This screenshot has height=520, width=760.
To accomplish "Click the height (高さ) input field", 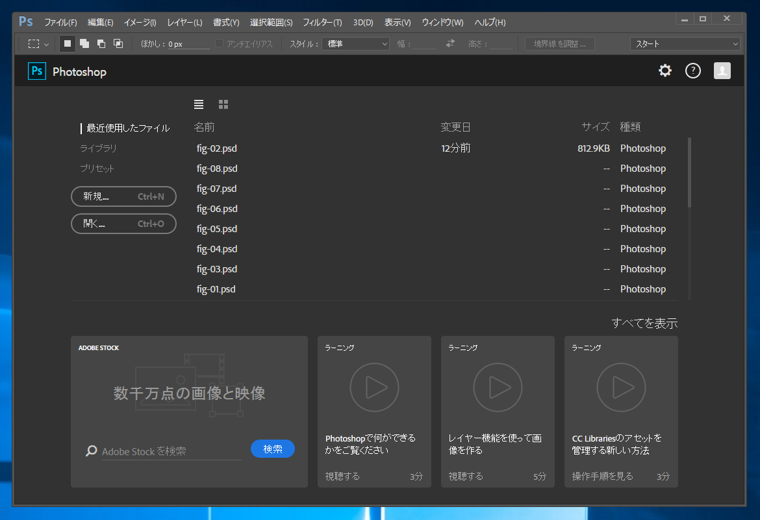I will click(502, 44).
